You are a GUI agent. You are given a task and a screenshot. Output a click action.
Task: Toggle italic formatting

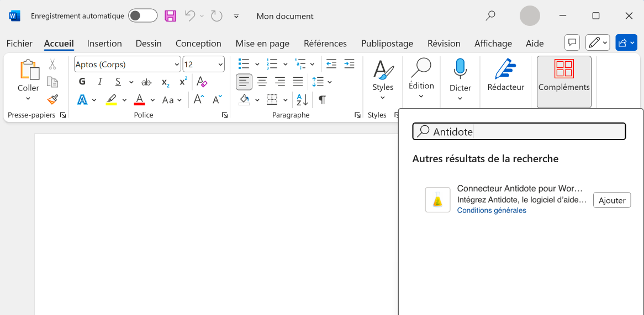click(x=100, y=82)
